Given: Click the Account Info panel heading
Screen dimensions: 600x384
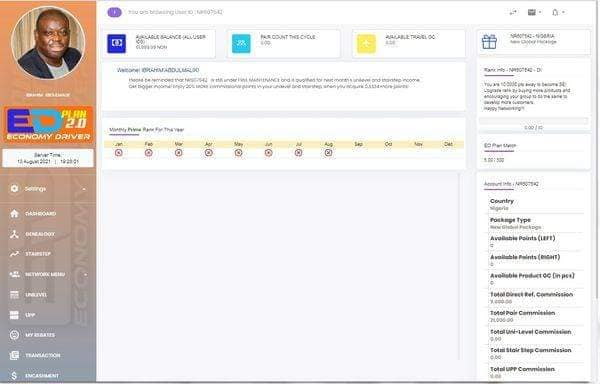Looking at the screenshot, I should (x=511, y=184).
